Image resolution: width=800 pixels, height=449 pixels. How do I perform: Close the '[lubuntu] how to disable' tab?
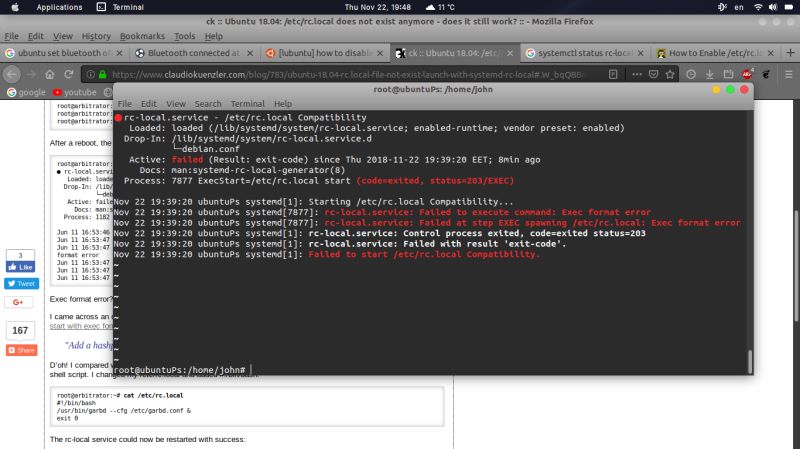point(380,53)
